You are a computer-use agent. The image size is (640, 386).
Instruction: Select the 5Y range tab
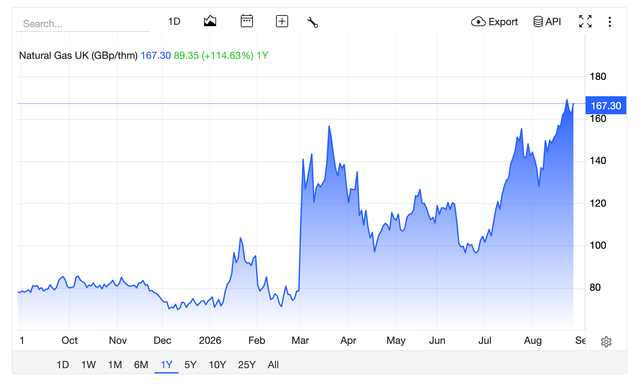191,365
